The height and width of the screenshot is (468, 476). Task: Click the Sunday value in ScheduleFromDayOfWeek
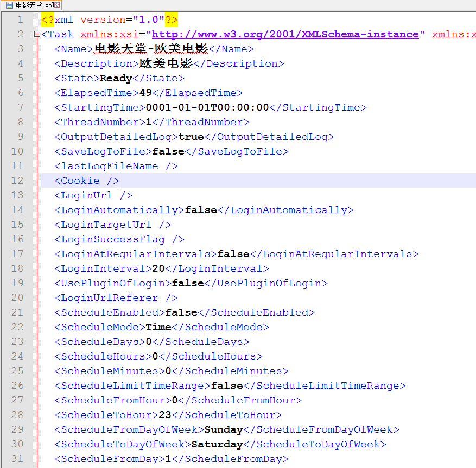click(224, 429)
